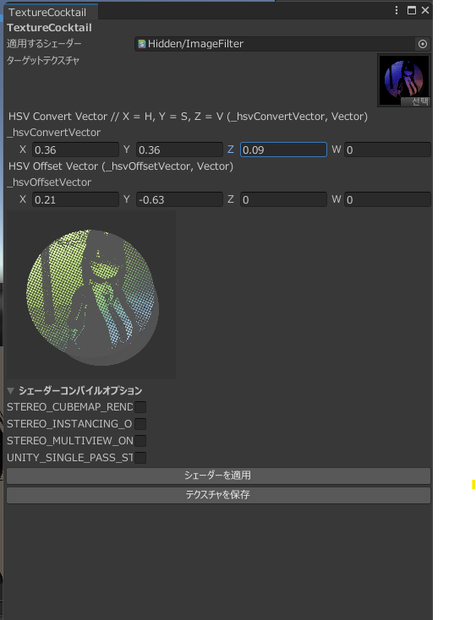
Task: Maximize the TextureCocktail panel
Action: pos(411,11)
